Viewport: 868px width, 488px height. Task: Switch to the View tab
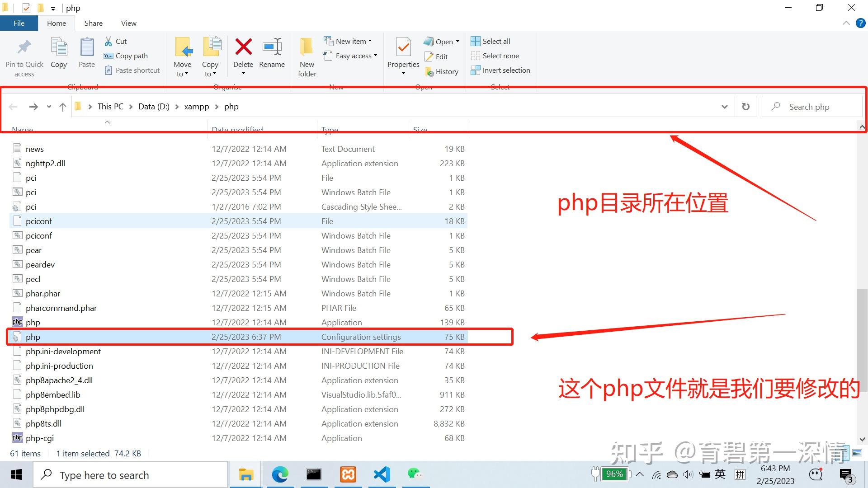coord(128,23)
